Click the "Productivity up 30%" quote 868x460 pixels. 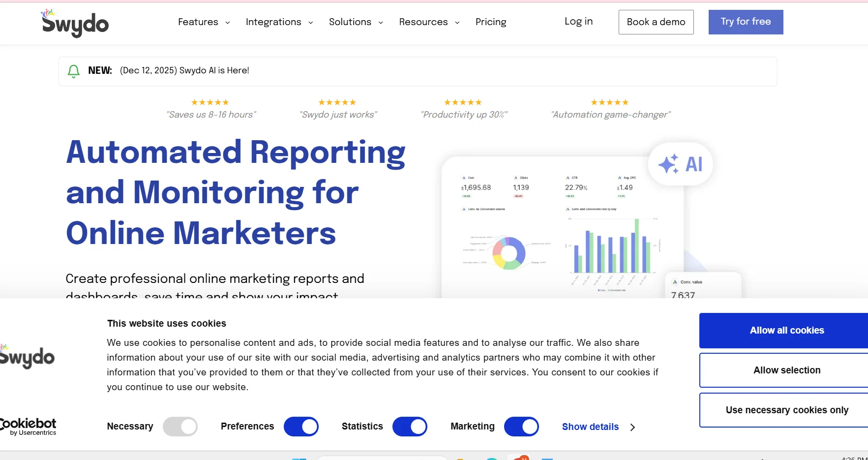point(464,115)
